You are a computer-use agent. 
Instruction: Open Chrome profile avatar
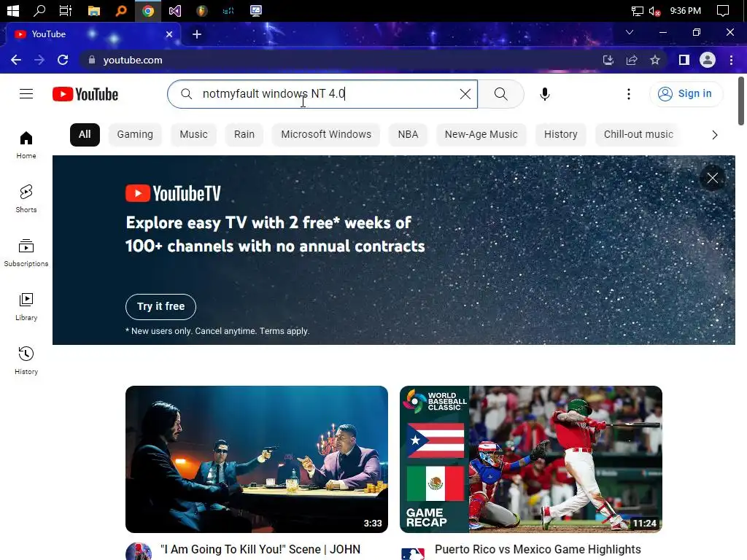(708, 60)
